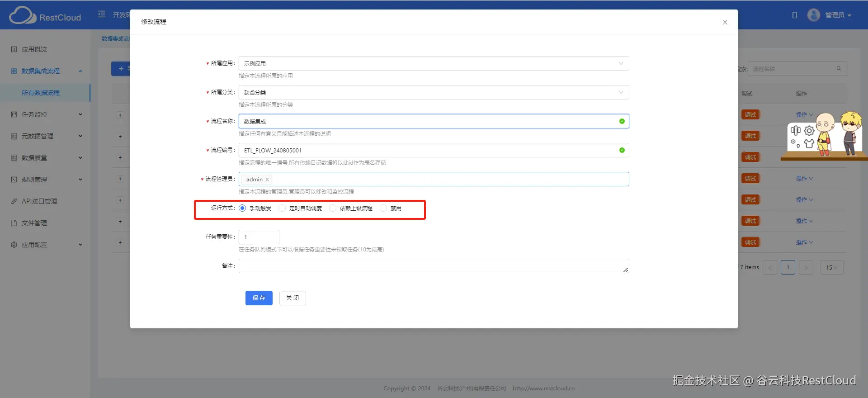Viewport: 868px width, 398px height.
Task: Click the 数据质量 sidebar icon
Action: tap(14, 158)
